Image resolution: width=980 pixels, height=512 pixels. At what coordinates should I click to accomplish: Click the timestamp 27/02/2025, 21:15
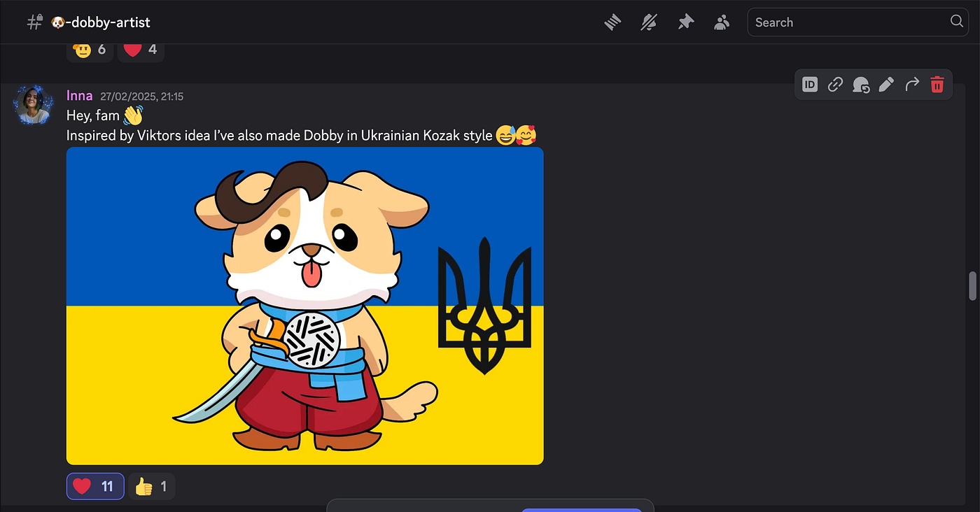point(142,97)
